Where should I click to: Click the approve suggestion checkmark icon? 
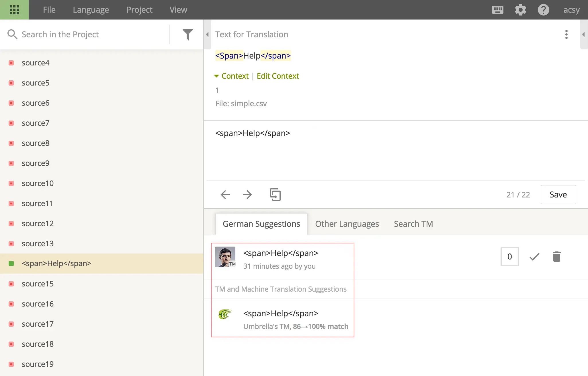tap(534, 256)
